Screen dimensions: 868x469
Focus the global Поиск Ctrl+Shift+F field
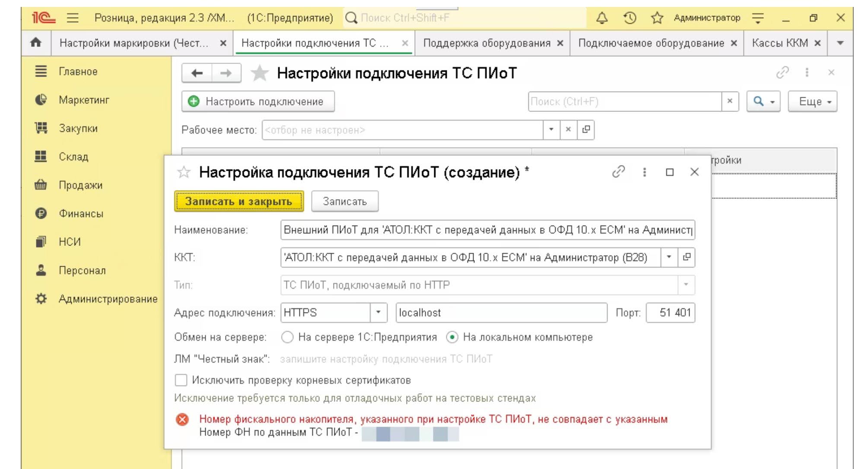(x=464, y=18)
